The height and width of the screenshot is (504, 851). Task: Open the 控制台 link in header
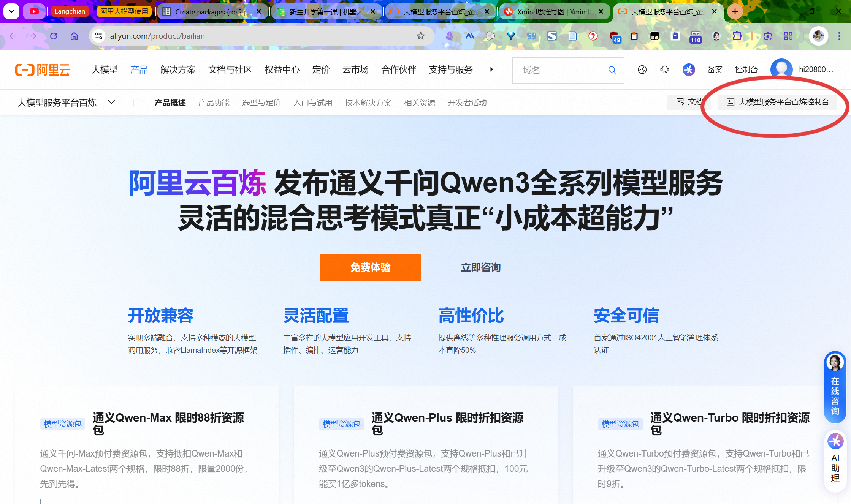click(x=746, y=70)
